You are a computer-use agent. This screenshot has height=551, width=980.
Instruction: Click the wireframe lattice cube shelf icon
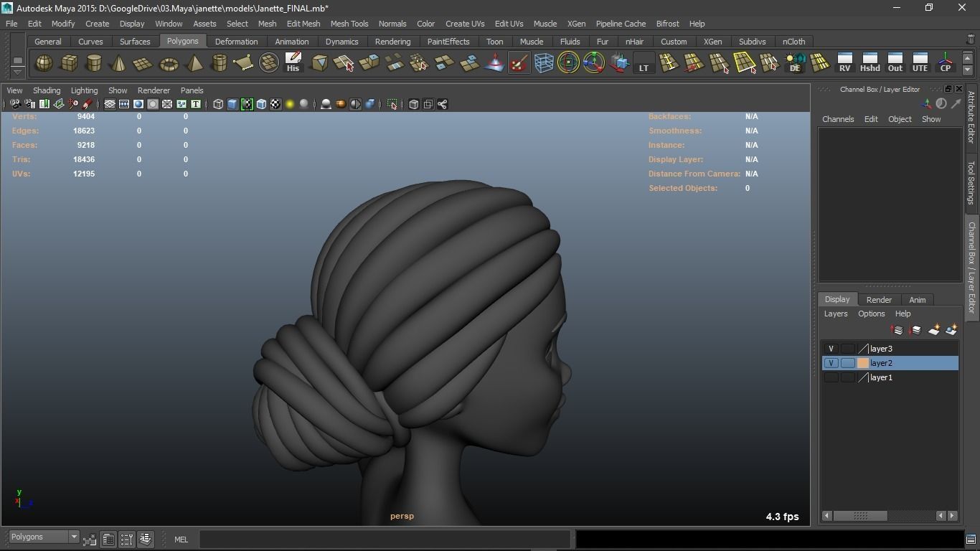544,63
